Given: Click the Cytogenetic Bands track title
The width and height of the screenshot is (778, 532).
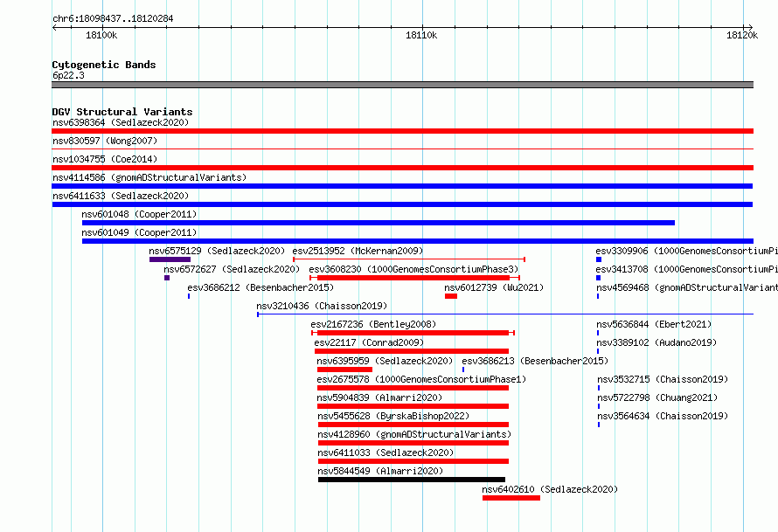Looking at the screenshot, I should pos(104,65).
